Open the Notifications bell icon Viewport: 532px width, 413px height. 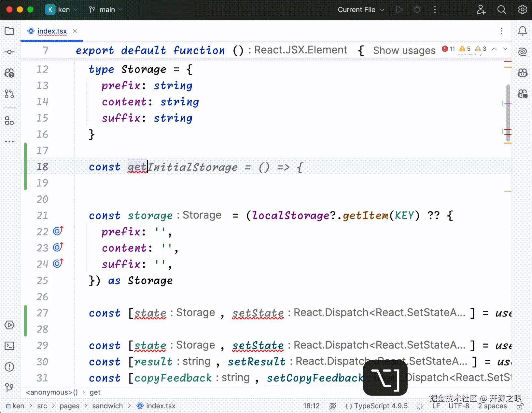point(523,31)
